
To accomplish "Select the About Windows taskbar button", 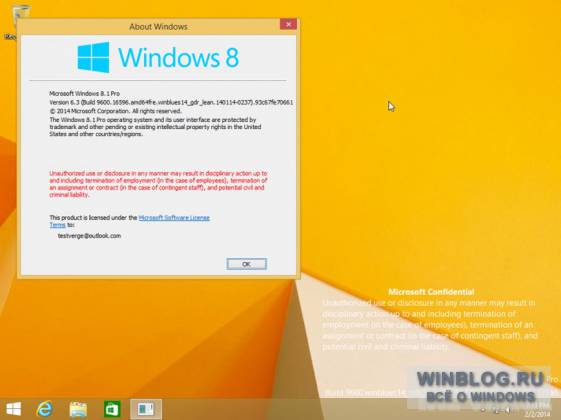I will [x=146, y=409].
